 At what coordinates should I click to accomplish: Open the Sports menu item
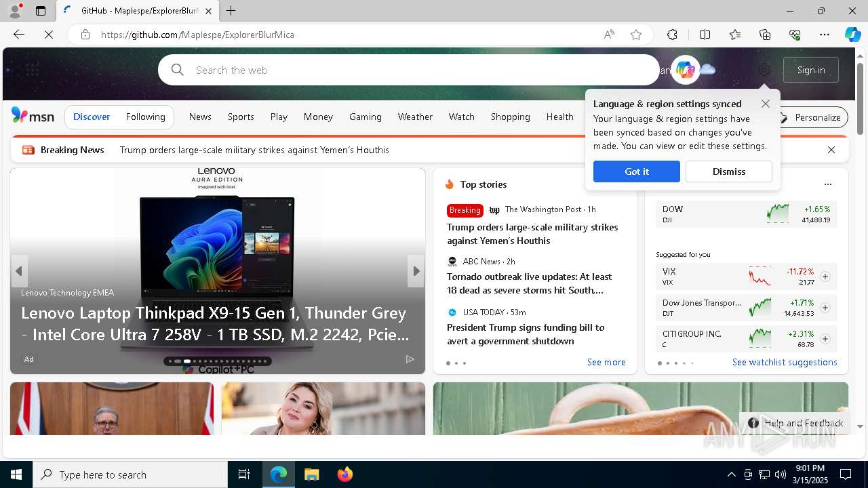tap(241, 117)
